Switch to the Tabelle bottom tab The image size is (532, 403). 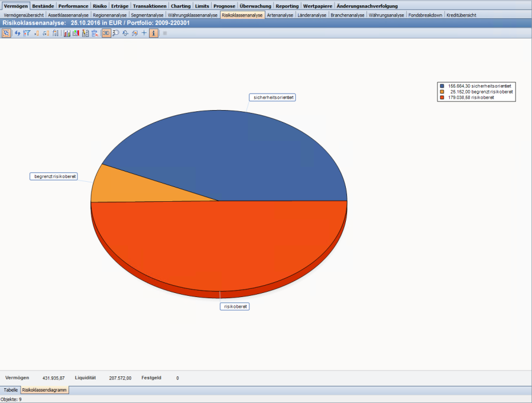point(11,390)
